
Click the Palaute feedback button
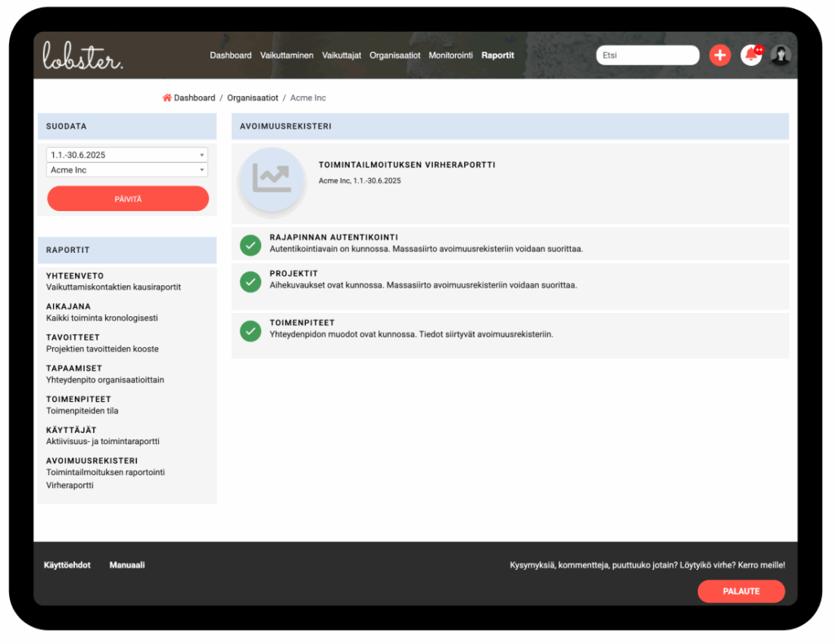click(x=740, y=591)
